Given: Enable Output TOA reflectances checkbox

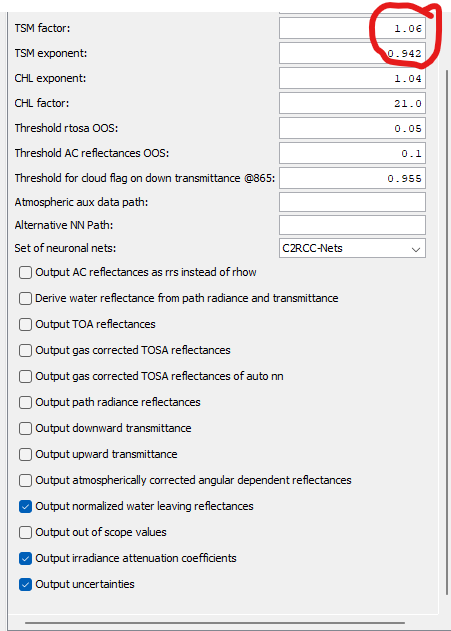Looking at the screenshot, I should [x=25, y=324].
